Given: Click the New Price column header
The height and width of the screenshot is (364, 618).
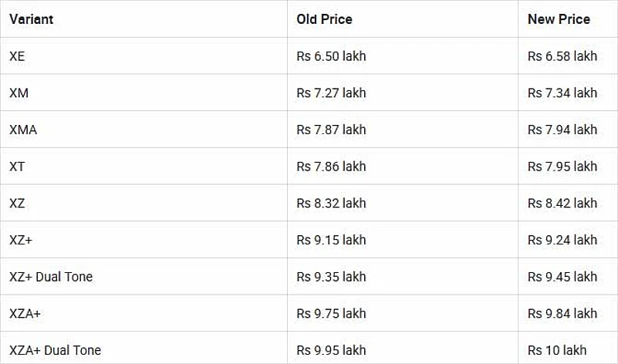Looking at the screenshot, I should [x=559, y=19].
